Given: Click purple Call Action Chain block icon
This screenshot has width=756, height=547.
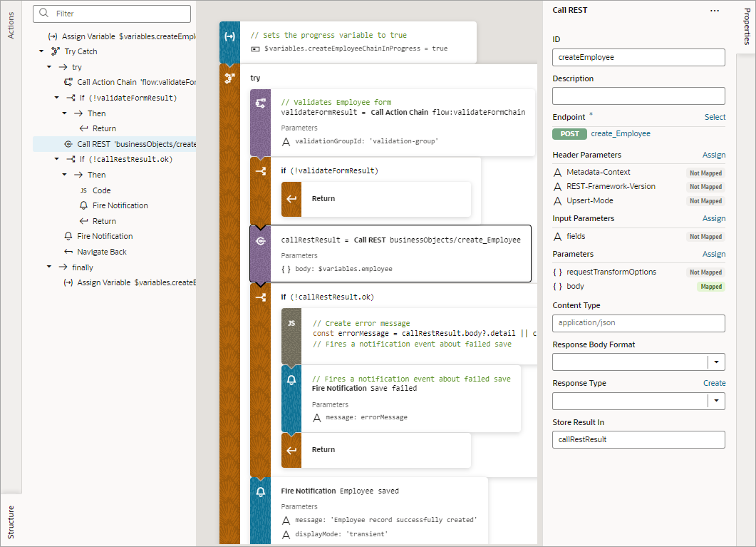Looking at the screenshot, I should (260, 103).
